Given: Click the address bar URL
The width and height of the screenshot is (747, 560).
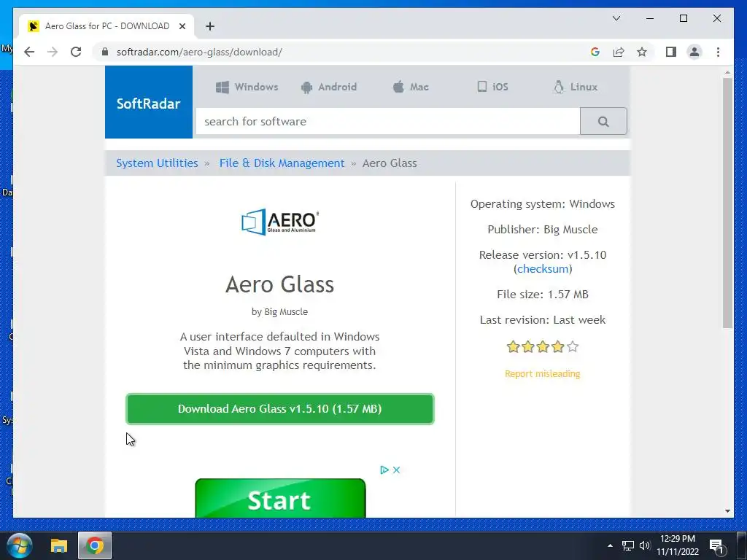Looking at the screenshot, I should coord(199,52).
